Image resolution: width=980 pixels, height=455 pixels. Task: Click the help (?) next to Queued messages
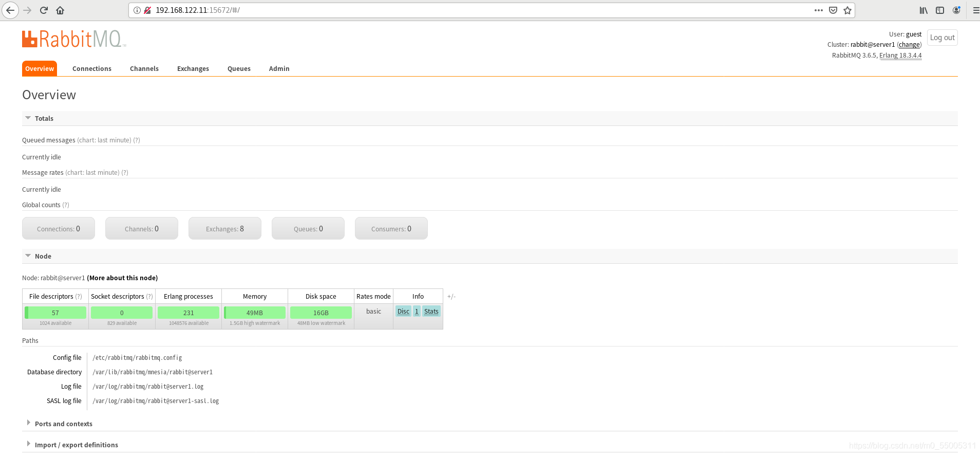click(137, 140)
